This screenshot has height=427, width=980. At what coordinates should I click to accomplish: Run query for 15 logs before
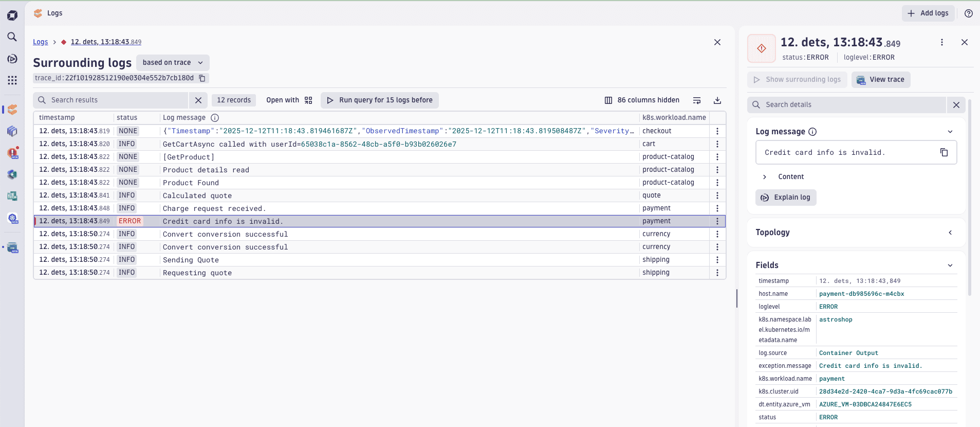coord(380,100)
